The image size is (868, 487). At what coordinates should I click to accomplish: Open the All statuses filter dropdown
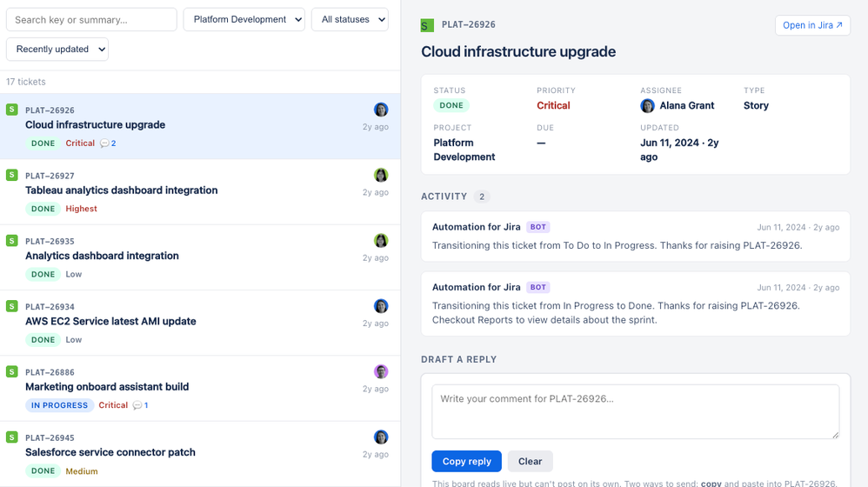click(x=350, y=19)
